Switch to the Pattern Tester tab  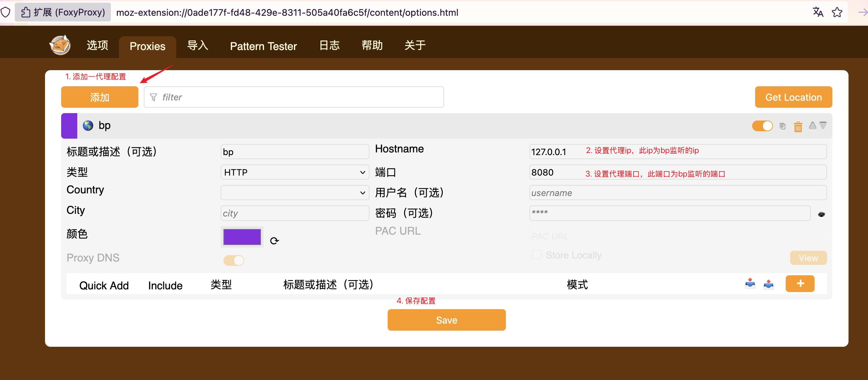tap(263, 46)
